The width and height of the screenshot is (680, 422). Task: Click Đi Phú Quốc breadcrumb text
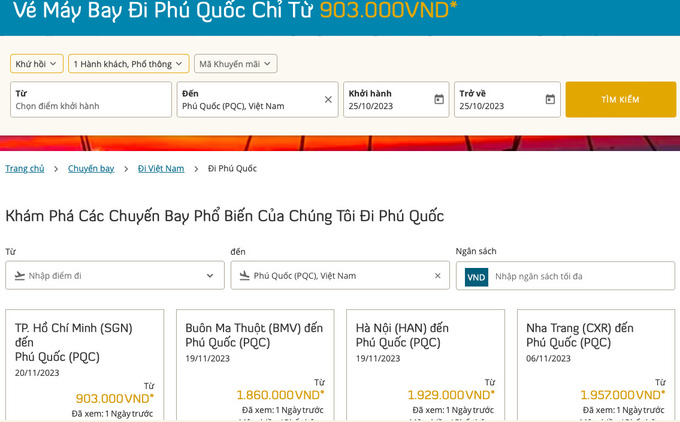232,168
